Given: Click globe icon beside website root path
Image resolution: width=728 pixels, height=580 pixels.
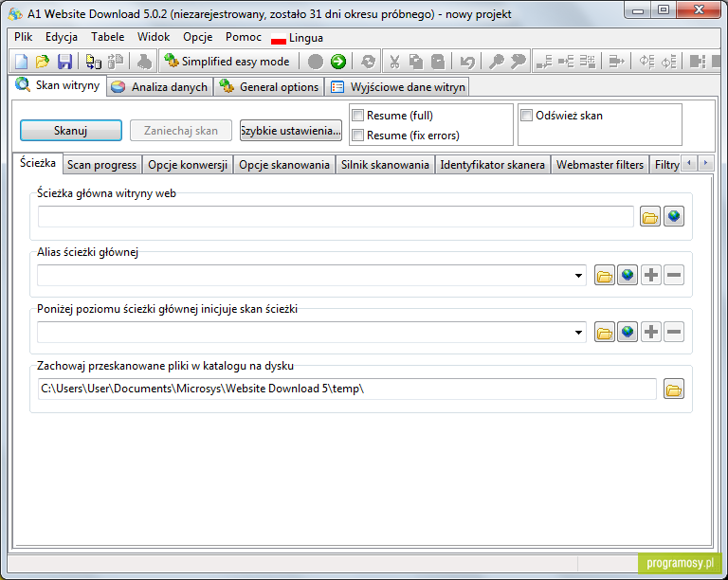Looking at the screenshot, I should coord(674,217).
